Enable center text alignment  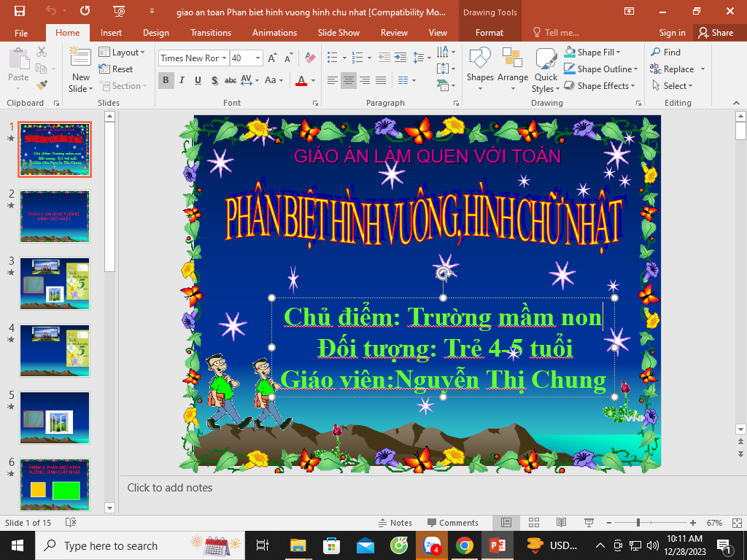(348, 80)
